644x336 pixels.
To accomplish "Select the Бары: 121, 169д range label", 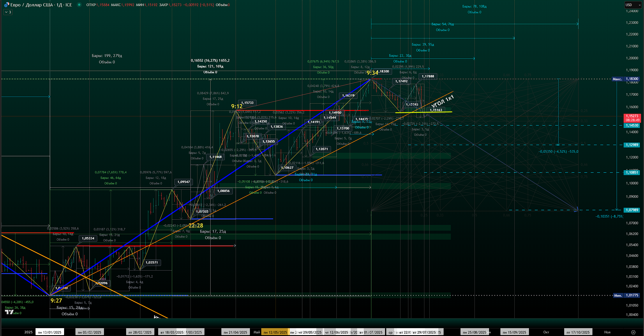I will (210, 66).
